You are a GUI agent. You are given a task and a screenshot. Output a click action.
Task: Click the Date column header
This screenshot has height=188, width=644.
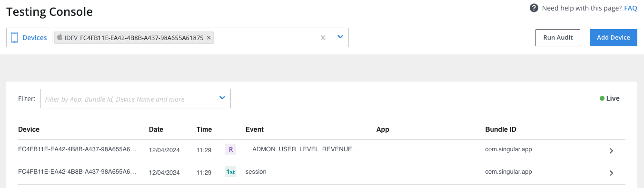[x=156, y=129]
